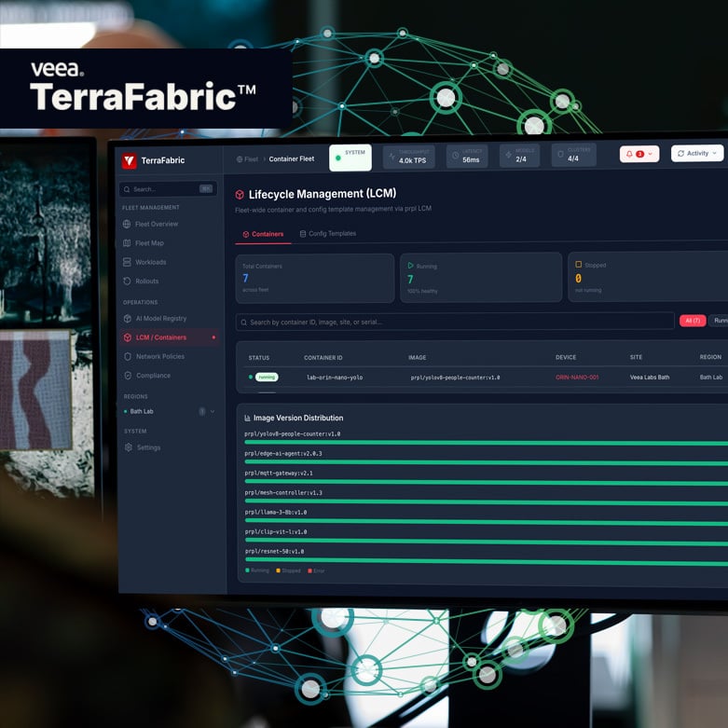
Task: Collapse the Bath Lab region
Action: point(213,411)
